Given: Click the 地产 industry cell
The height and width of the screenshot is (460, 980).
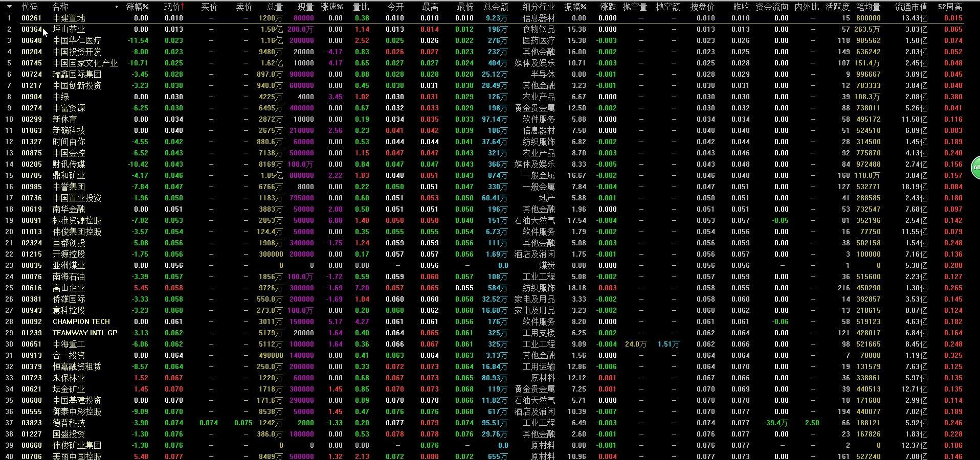Looking at the screenshot, I should coord(547,198).
